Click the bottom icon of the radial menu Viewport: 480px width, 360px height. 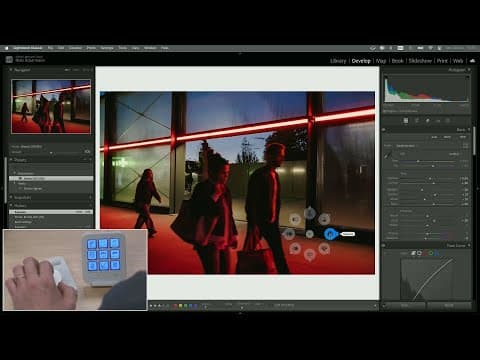[310, 255]
